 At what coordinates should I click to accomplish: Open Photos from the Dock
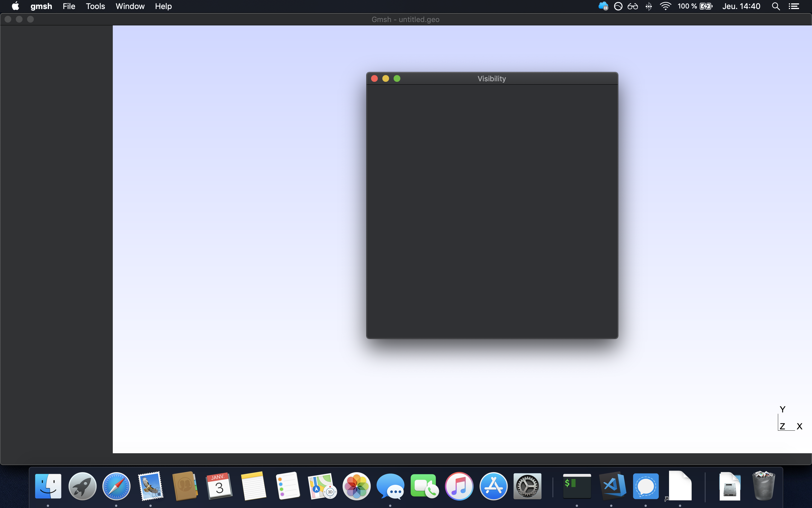[x=356, y=486]
